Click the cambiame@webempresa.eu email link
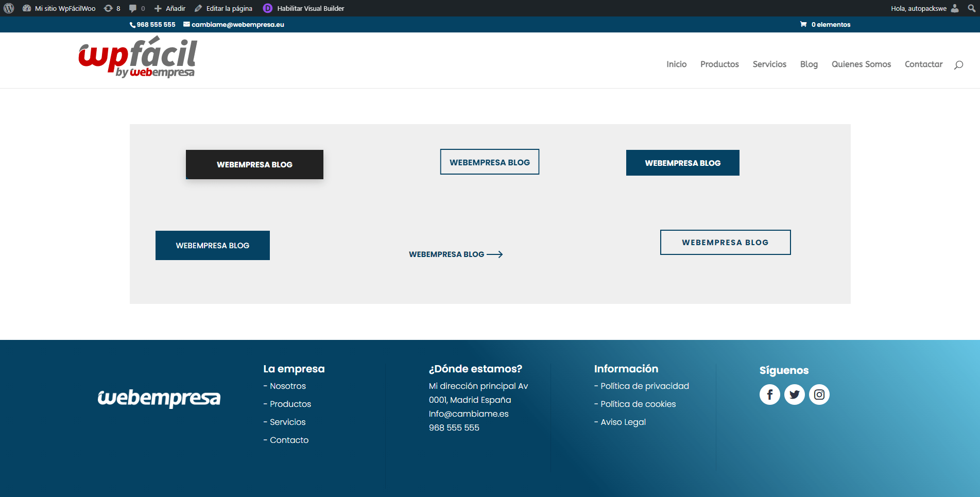The width and height of the screenshot is (980, 497). click(234, 25)
